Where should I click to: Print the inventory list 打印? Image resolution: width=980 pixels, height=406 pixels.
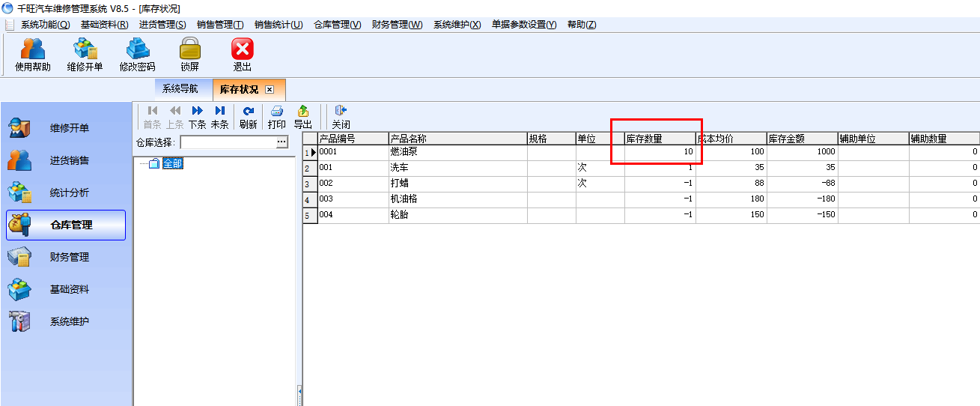[277, 118]
